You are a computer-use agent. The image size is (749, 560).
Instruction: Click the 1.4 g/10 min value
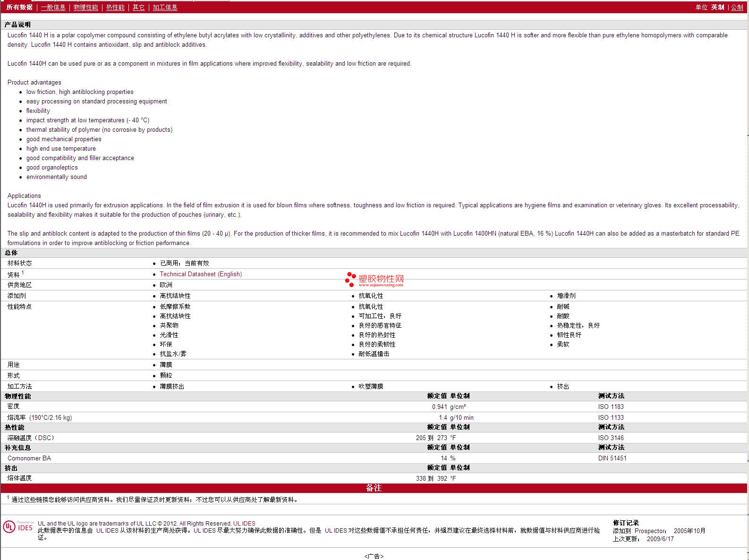456,417
